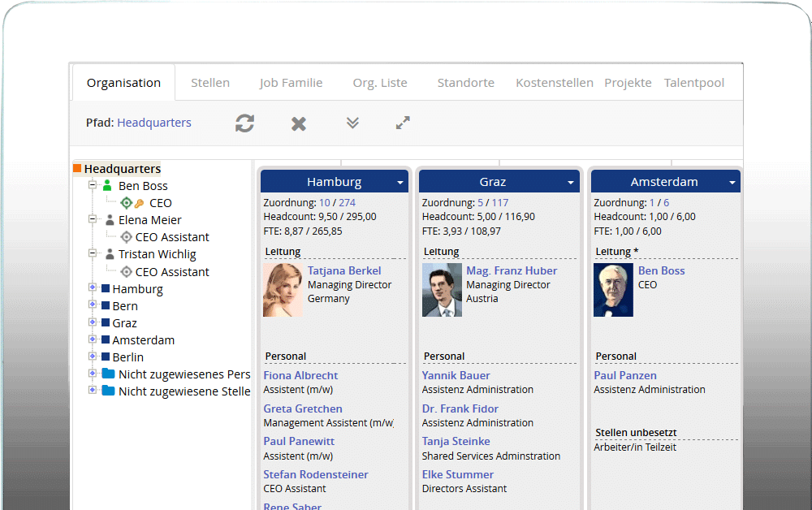
Task: Collapse the Tristan Wichlig tree node
Action: click(93, 253)
